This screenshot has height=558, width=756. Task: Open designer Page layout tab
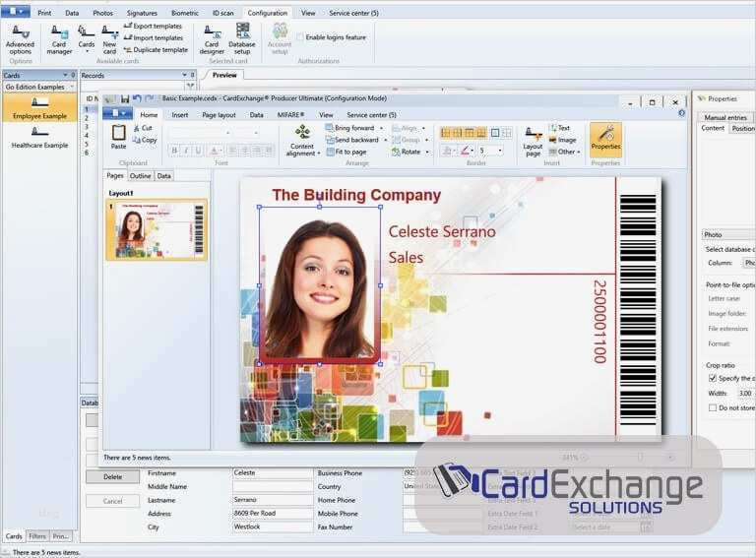click(x=219, y=115)
